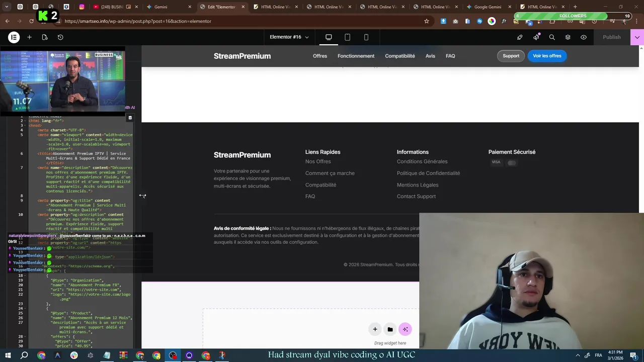
Task: Click the meta charset="UTF-8" code line
Action: (x=61, y=130)
